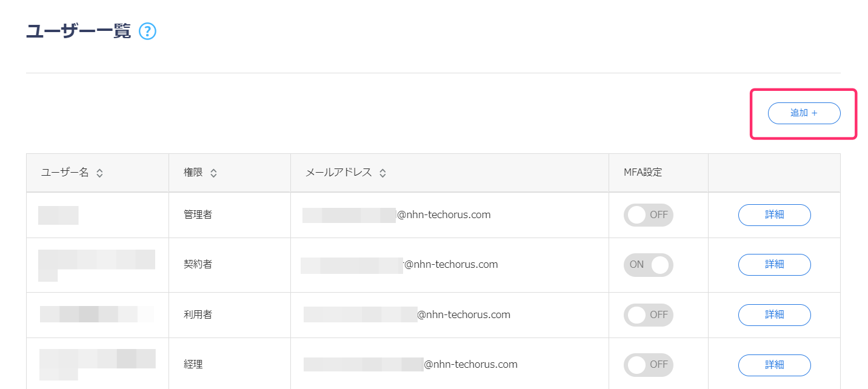The width and height of the screenshot is (868, 389).
Task: Enable MFA for 利用者 user
Action: point(648,315)
